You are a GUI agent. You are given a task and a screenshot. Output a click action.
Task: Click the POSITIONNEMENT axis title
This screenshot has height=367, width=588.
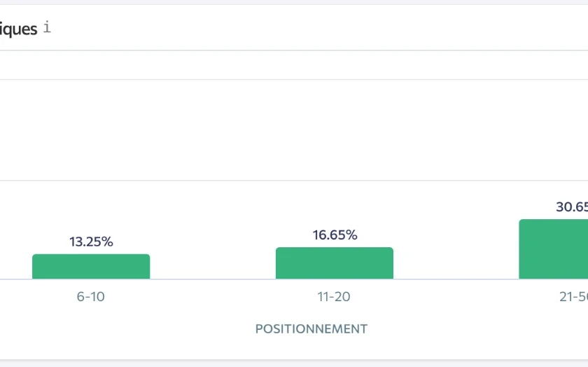pyautogui.click(x=311, y=328)
